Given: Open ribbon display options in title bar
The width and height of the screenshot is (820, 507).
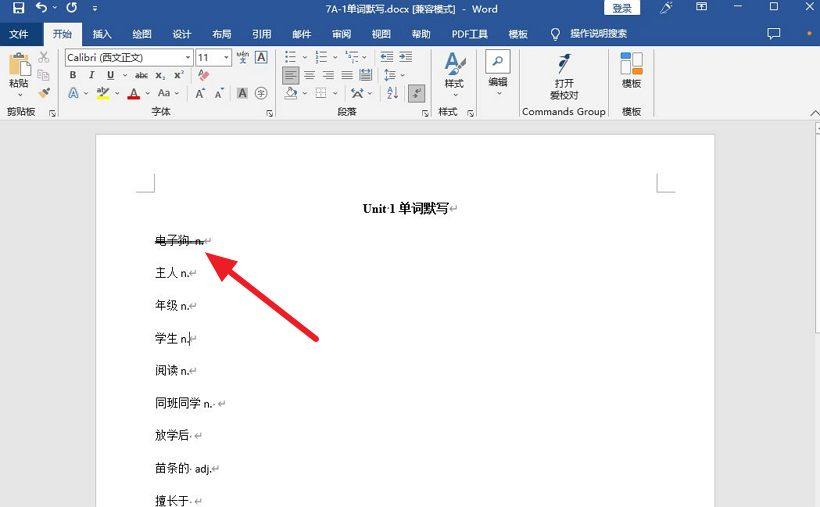Looking at the screenshot, I should pyautogui.click(x=701, y=7).
